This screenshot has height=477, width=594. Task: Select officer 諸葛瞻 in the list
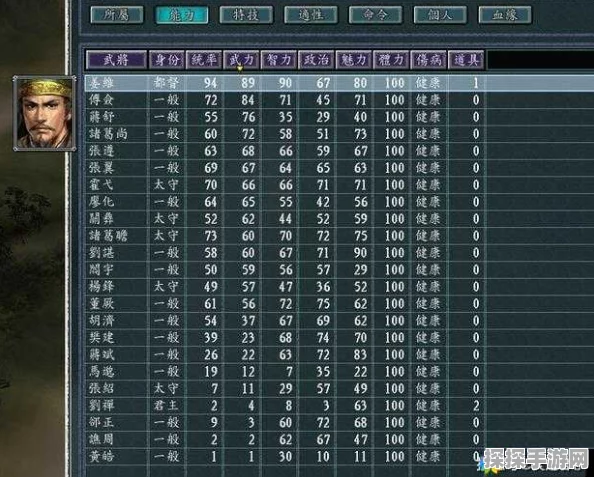(x=108, y=236)
